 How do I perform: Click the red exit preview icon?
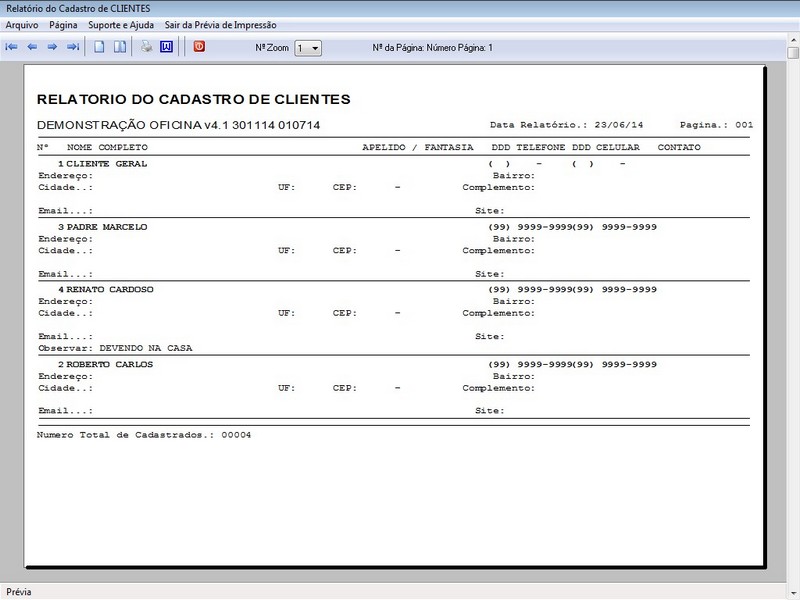tap(199, 46)
